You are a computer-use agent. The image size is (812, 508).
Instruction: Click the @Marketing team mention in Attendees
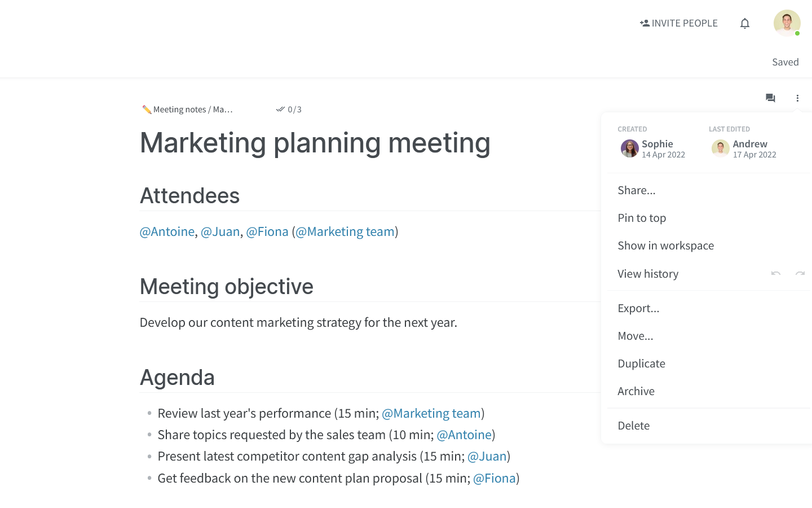click(345, 231)
